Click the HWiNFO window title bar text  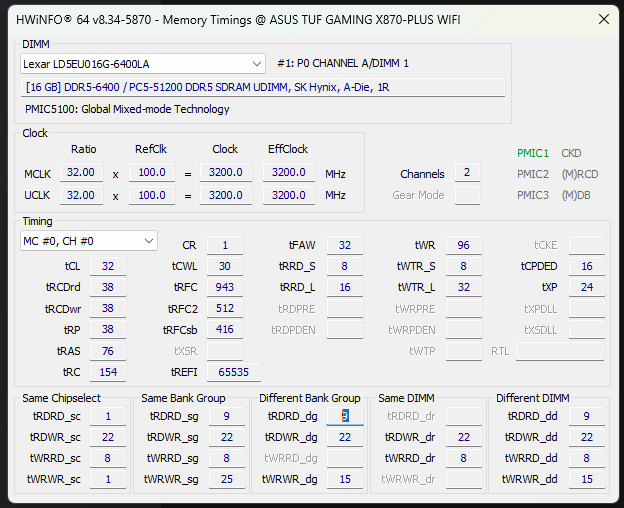point(238,19)
